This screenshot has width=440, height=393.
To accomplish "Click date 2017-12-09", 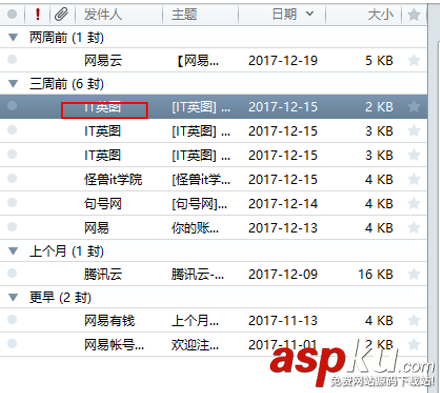I will click(x=283, y=274).
